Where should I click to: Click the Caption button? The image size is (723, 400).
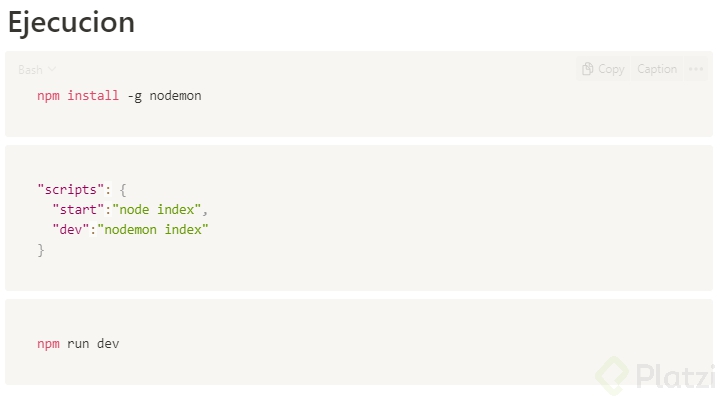657,69
